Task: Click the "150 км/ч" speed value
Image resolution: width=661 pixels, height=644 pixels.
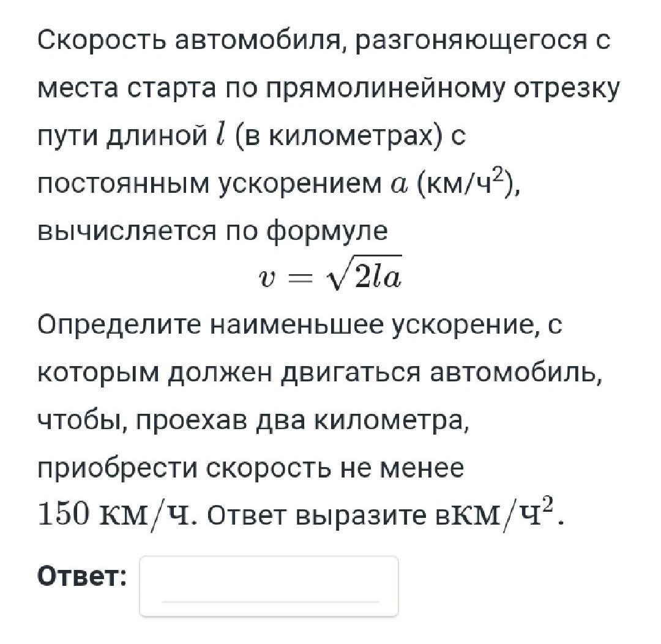Action: (117, 515)
